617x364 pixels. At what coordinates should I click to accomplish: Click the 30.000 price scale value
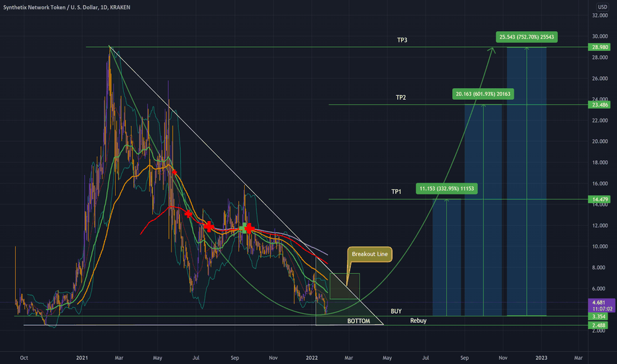click(x=600, y=36)
